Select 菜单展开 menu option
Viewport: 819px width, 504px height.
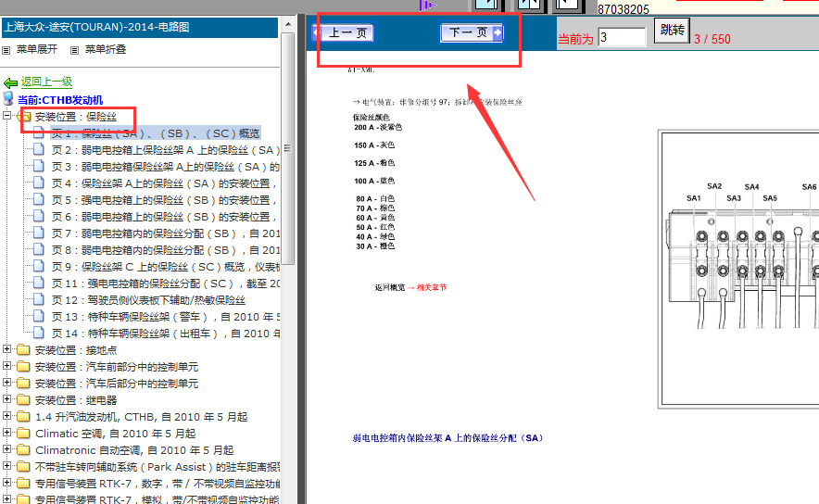pos(36,50)
